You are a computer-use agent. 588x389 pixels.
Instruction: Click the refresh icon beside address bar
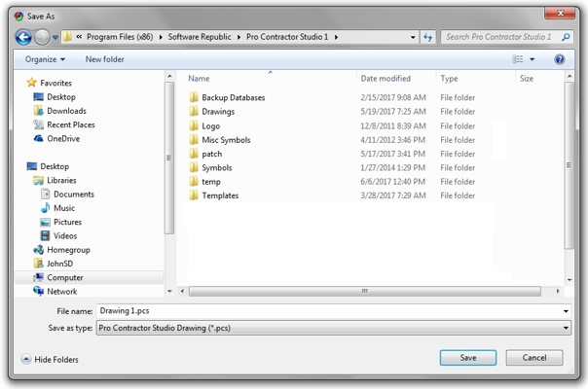click(428, 37)
